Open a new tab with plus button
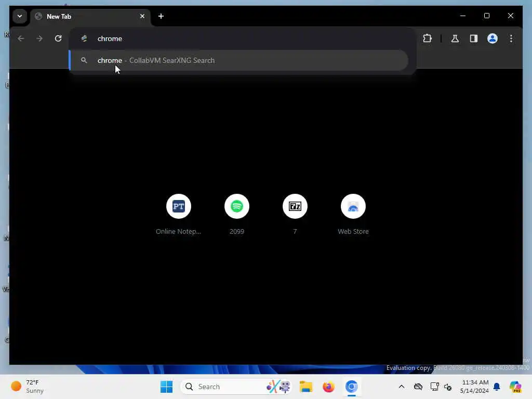The height and width of the screenshot is (399, 532). 161,16
